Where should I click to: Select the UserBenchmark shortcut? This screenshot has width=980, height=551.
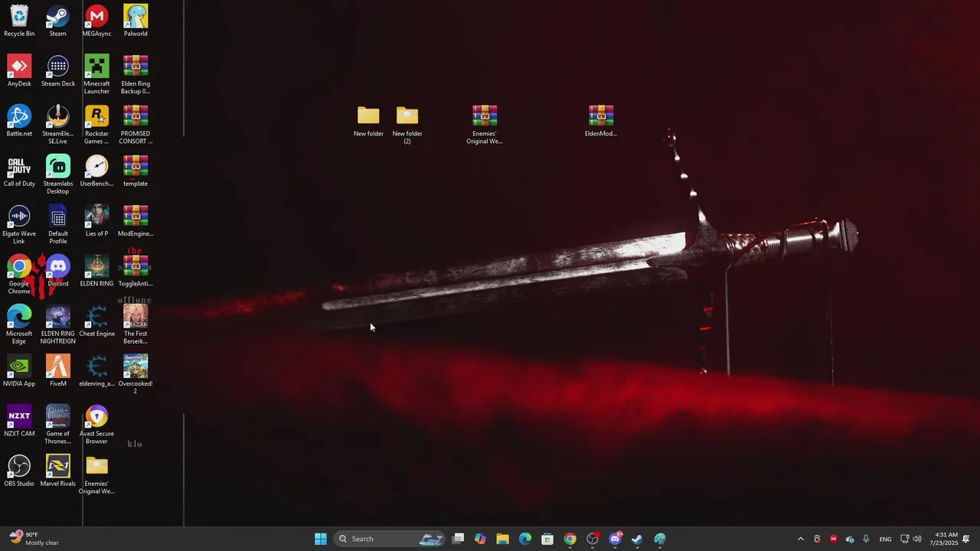coord(96,171)
